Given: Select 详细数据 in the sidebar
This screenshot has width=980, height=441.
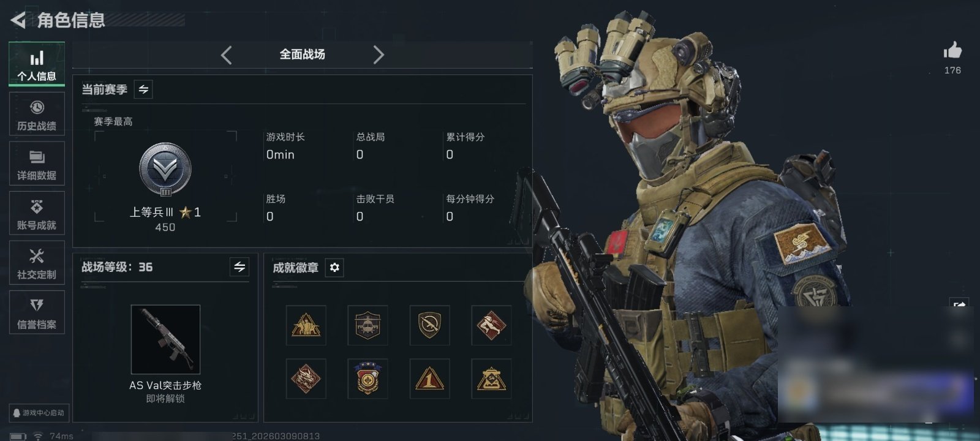Looking at the screenshot, I should tap(37, 164).
